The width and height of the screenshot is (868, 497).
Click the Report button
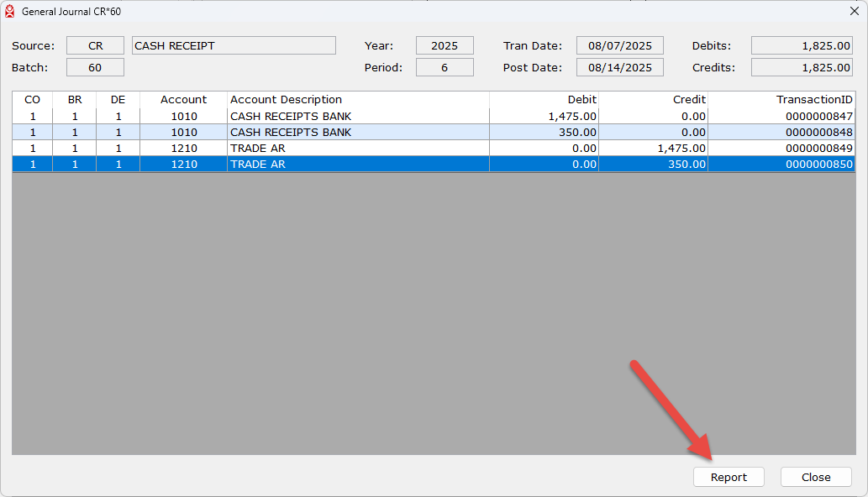(x=729, y=477)
